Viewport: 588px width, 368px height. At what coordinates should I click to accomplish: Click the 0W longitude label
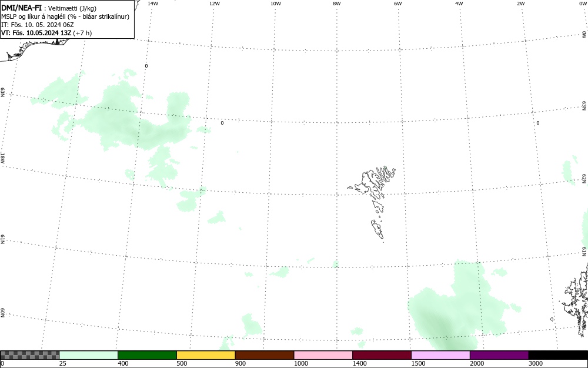pos(583,4)
